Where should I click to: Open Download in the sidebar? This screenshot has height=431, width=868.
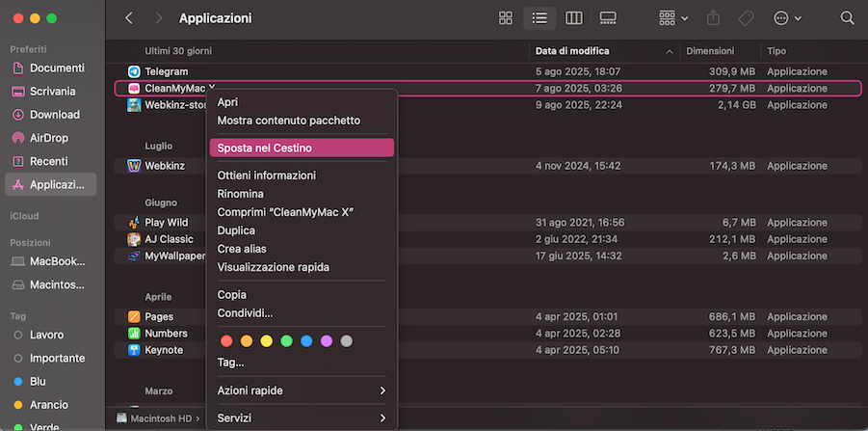[x=51, y=115]
